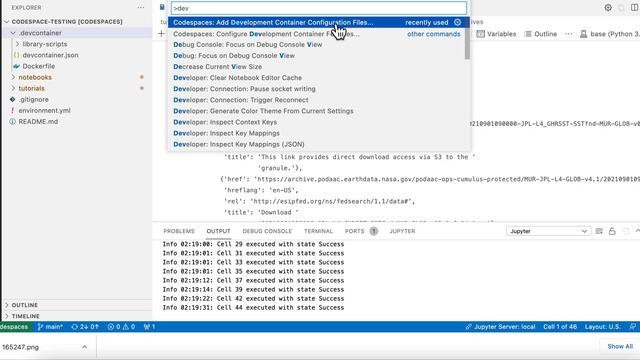Open the .gitignore file

(33, 99)
